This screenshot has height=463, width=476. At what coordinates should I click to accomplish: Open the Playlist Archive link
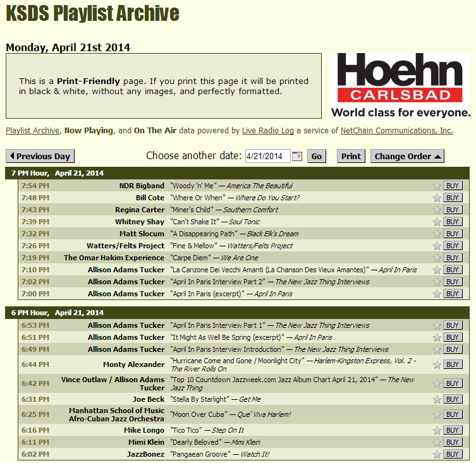tap(32, 131)
